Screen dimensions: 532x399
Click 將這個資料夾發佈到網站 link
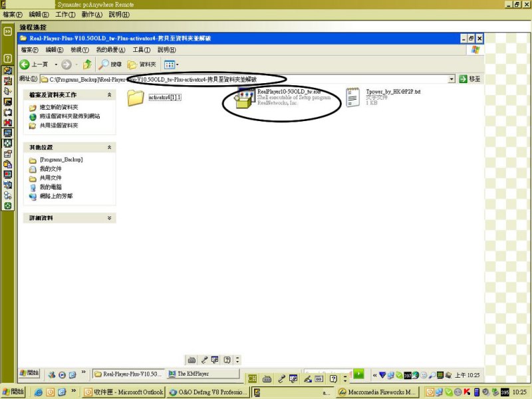coord(70,116)
